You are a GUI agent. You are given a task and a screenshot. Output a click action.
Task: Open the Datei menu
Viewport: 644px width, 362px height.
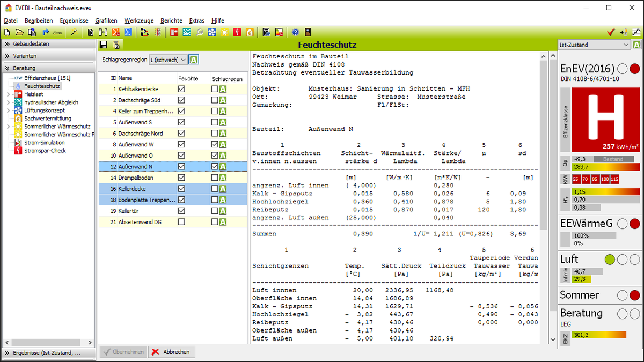(x=11, y=20)
